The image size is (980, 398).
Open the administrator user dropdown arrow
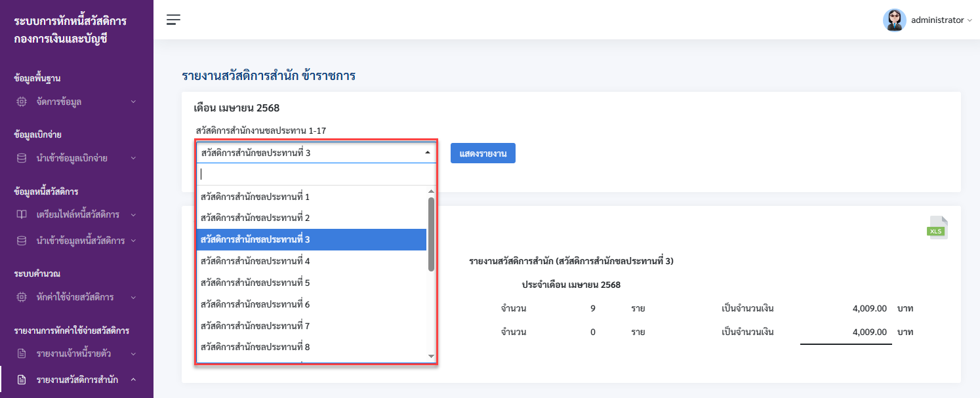coord(970,20)
